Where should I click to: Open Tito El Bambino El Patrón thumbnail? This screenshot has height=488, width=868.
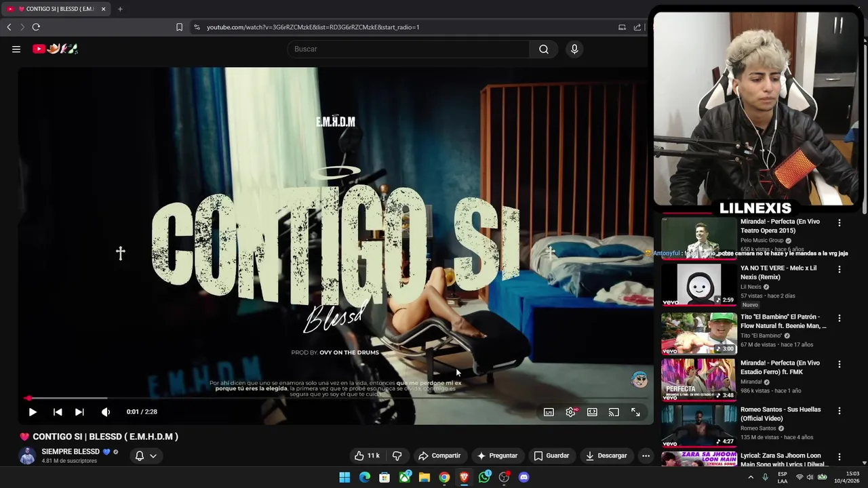[698, 333]
